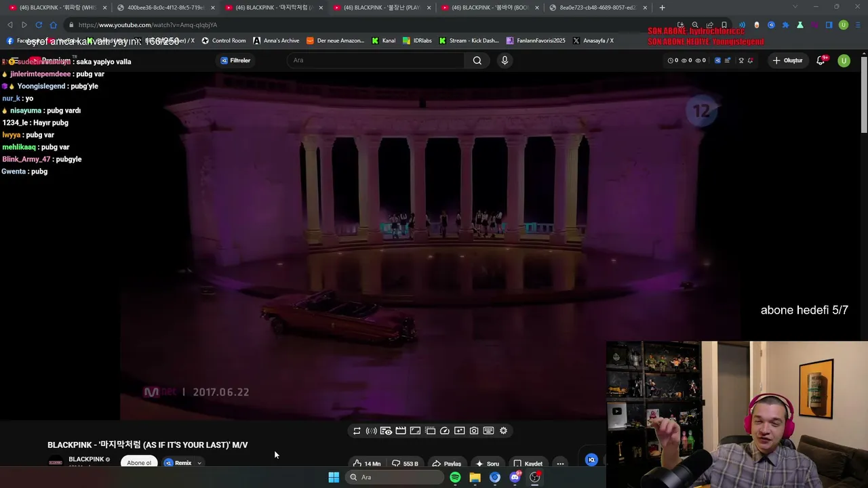
Task: Click the video enhance sparkle icon
Action: (459, 431)
